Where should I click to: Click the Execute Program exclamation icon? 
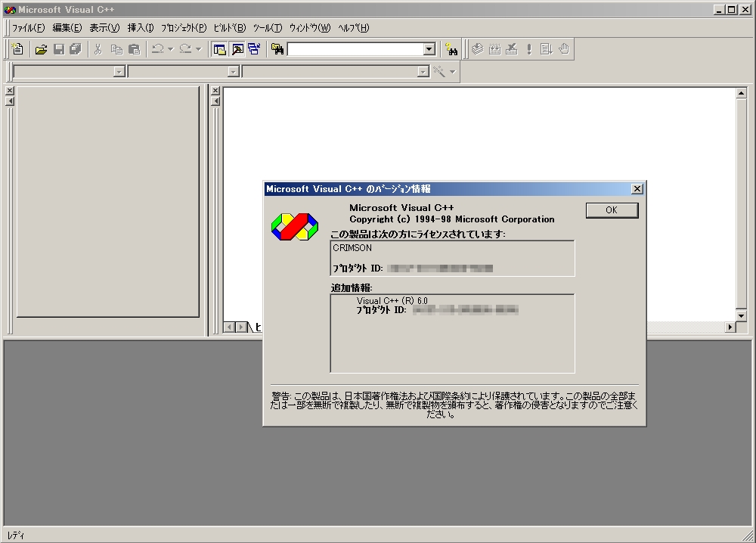tap(529, 49)
